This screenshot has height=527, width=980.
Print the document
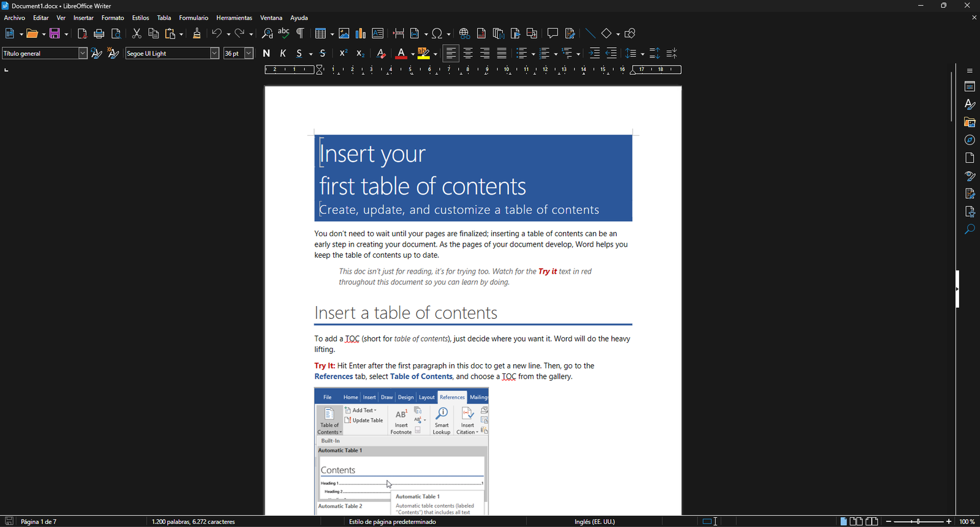pos(99,34)
